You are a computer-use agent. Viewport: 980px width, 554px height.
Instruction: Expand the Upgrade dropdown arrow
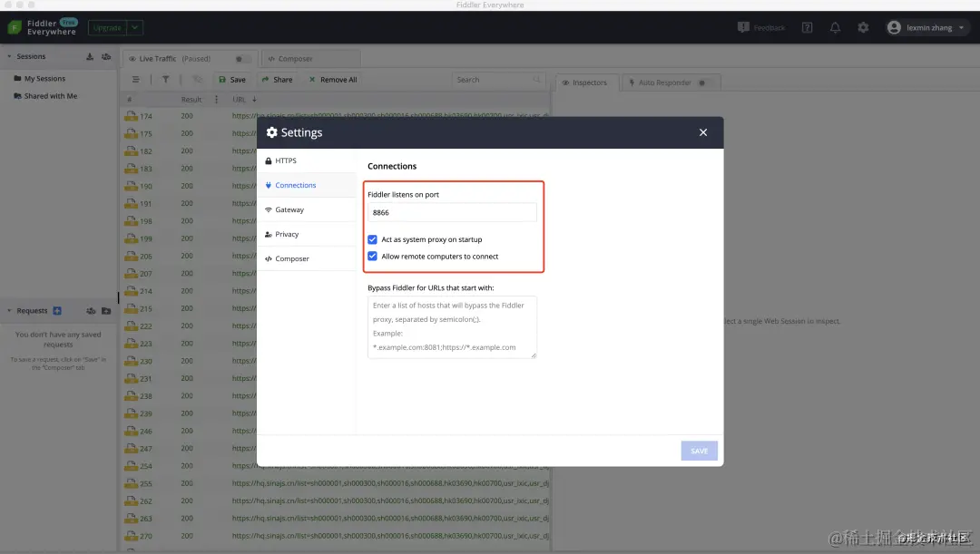point(134,27)
